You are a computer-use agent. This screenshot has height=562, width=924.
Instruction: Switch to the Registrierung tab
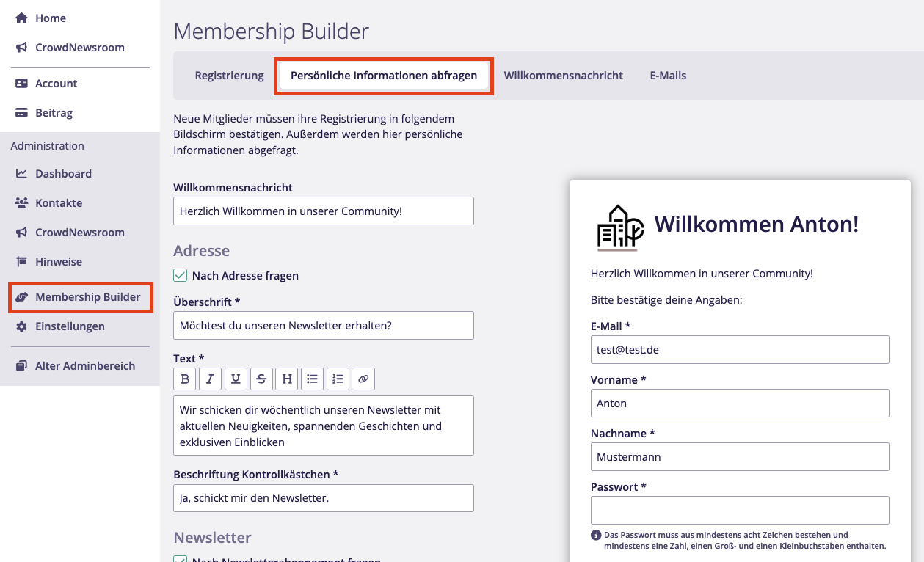point(229,76)
